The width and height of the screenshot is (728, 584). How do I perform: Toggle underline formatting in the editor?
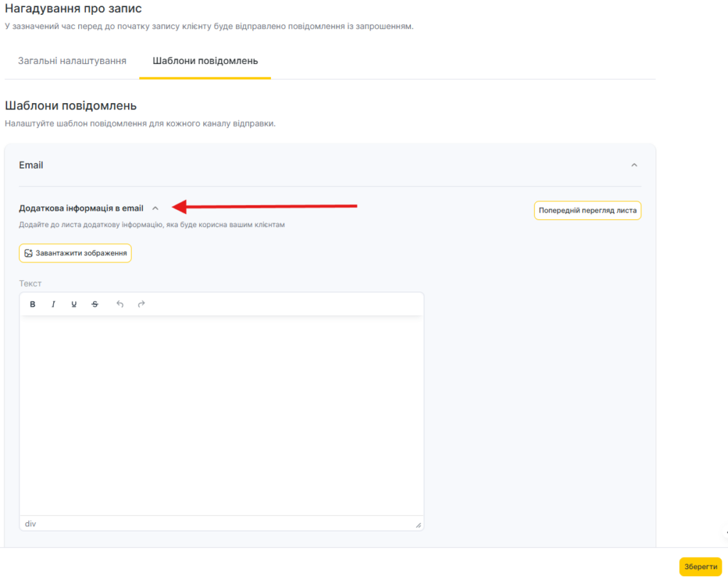pyautogui.click(x=74, y=304)
